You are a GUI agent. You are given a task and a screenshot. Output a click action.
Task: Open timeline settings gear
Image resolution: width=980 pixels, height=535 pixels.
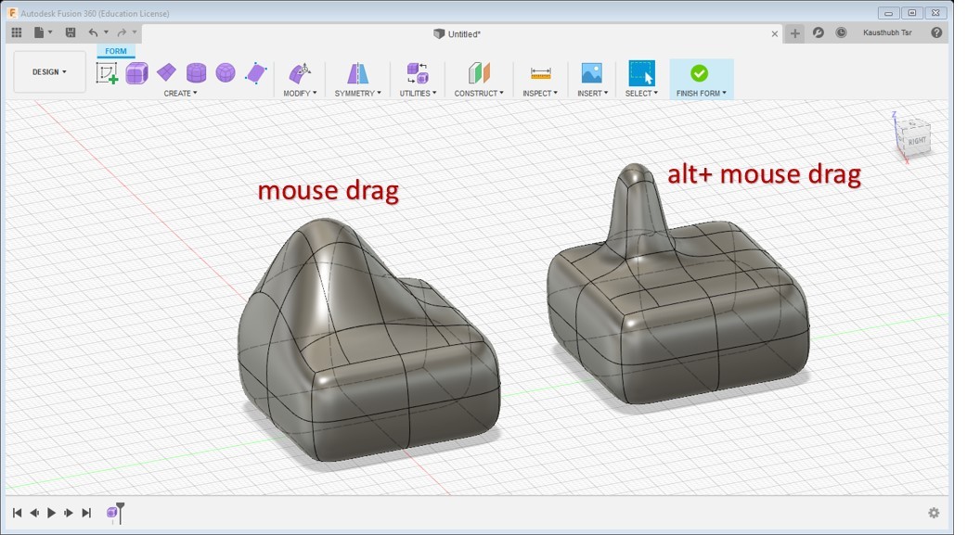pos(934,513)
